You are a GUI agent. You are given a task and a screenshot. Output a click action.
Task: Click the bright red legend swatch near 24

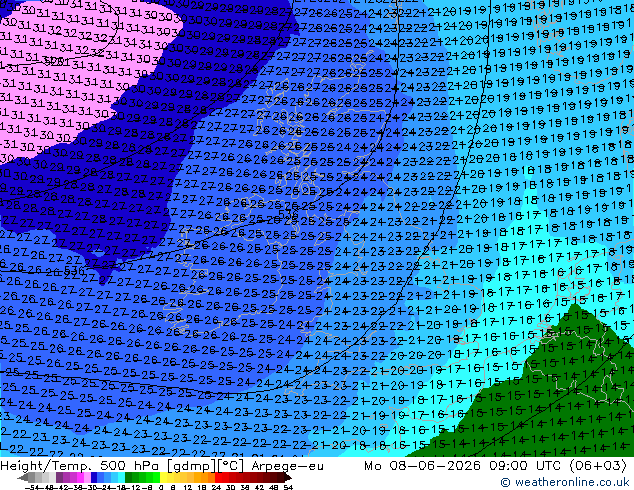pyautogui.click(x=218, y=478)
